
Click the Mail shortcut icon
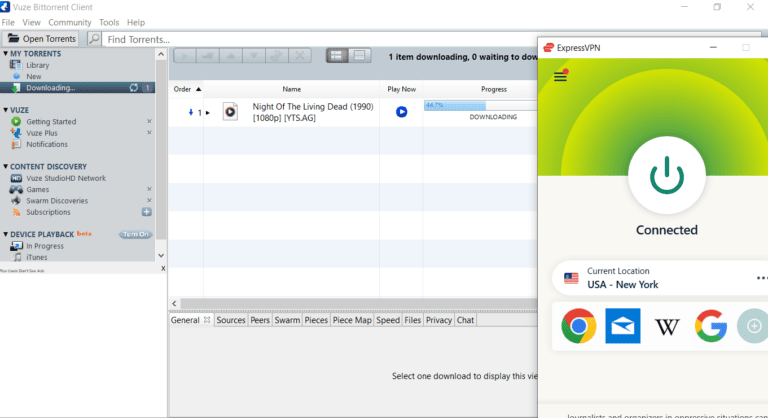pyautogui.click(x=622, y=326)
